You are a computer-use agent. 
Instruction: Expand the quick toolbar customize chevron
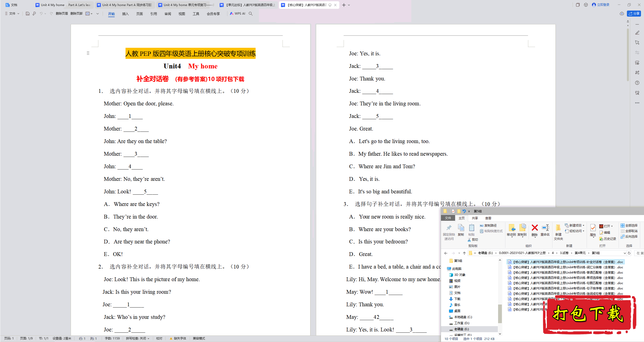pyautogui.click(x=98, y=14)
